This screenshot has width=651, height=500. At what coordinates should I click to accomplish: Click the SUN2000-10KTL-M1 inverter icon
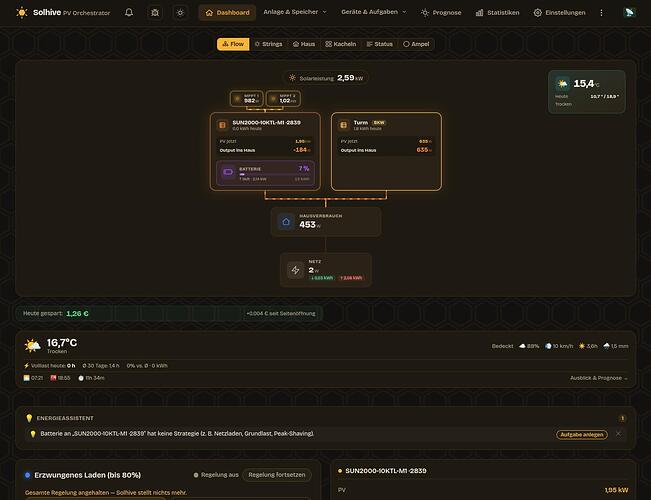point(222,125)
